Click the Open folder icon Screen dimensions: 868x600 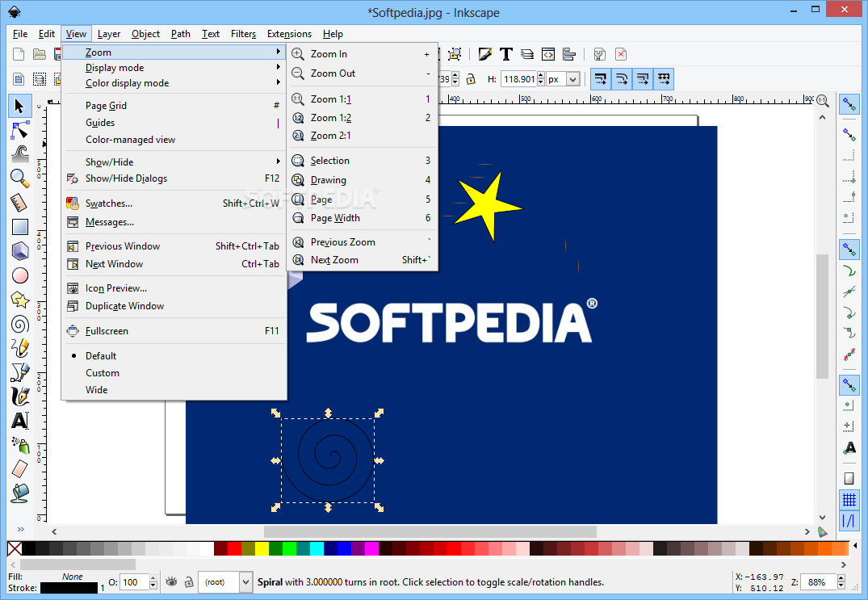[39, 54]
